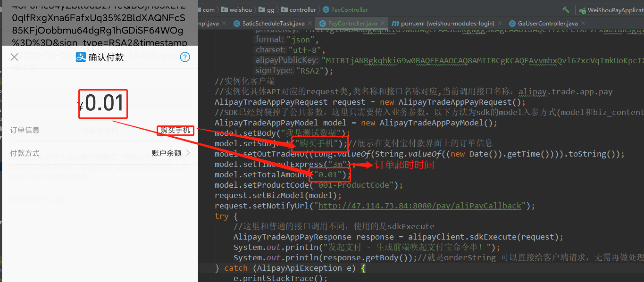Click the SaticScheduleTask.java tab class icon
The width and height of the screenshot is (644, 282).
237,23
